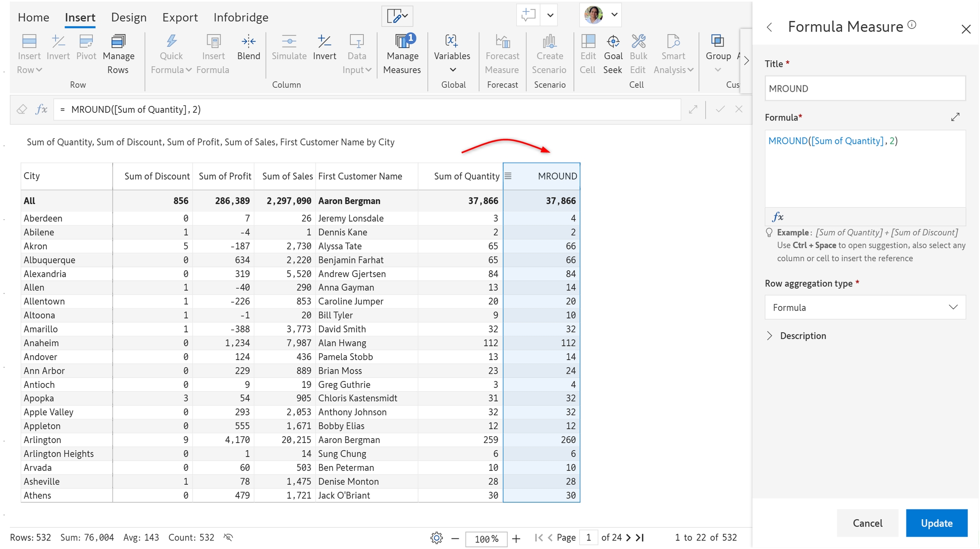The width and height of the screenshot is (980, 549).
Task: Open the Infobridge tab
Action: pyautogui.click(x=241, y=17)
